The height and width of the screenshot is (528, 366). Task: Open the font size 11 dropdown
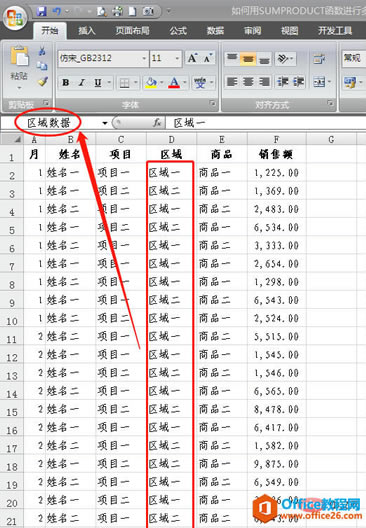pyautogui.click(x=177, y=58)
